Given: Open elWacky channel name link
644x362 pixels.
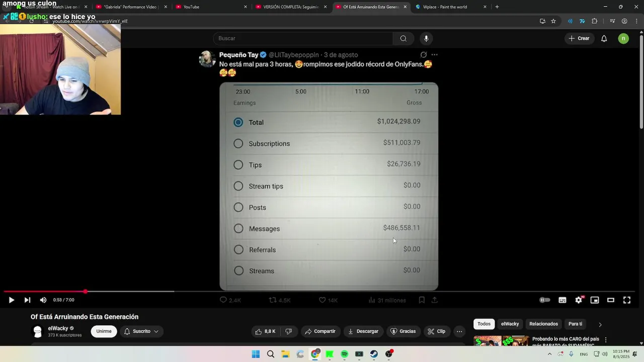Looking at the screenshot, I should (58, 328).
